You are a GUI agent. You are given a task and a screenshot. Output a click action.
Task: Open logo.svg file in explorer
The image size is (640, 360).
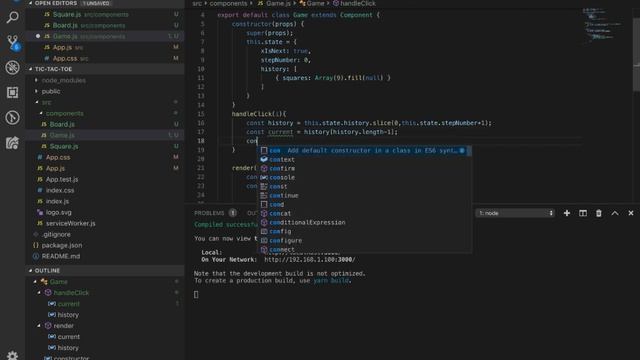[104, 212]
